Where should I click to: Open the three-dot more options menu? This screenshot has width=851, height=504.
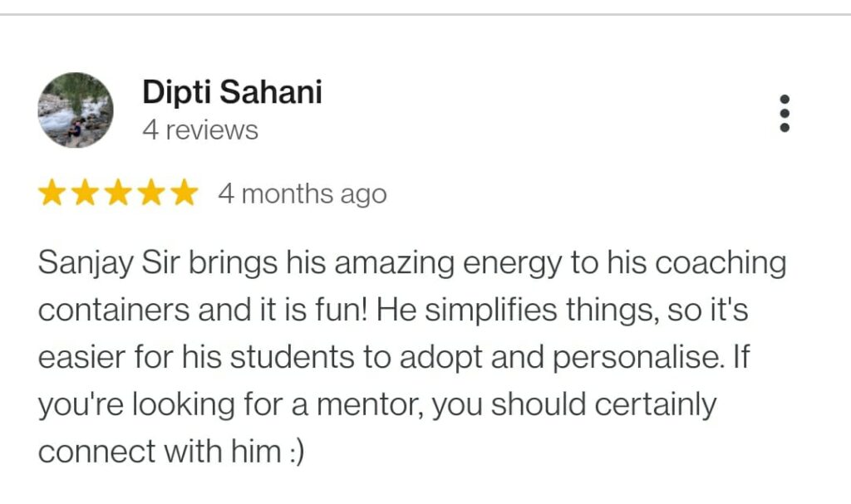[x=785, y=113]
